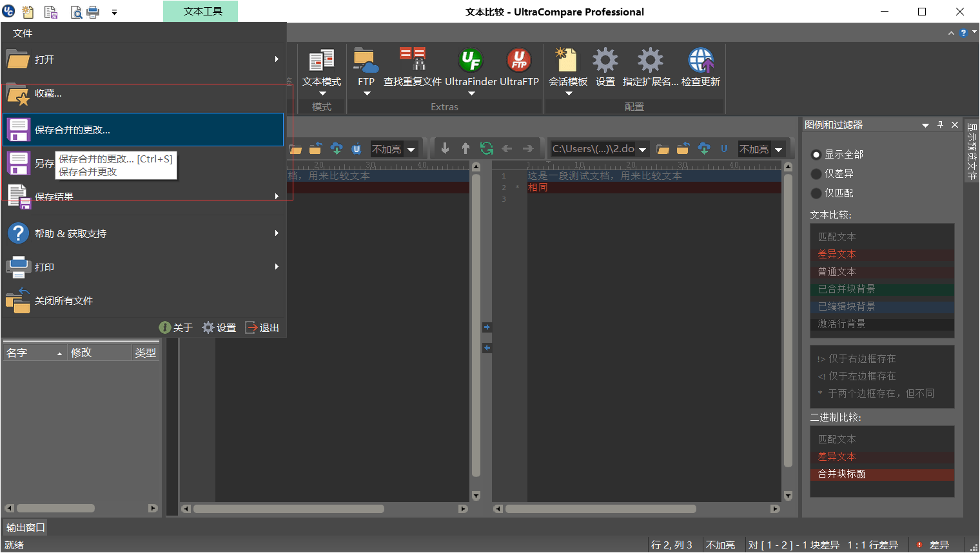The image size is (980, 553).
Task: Click the 相同 text on line 2
Action: tap(538, 188)
